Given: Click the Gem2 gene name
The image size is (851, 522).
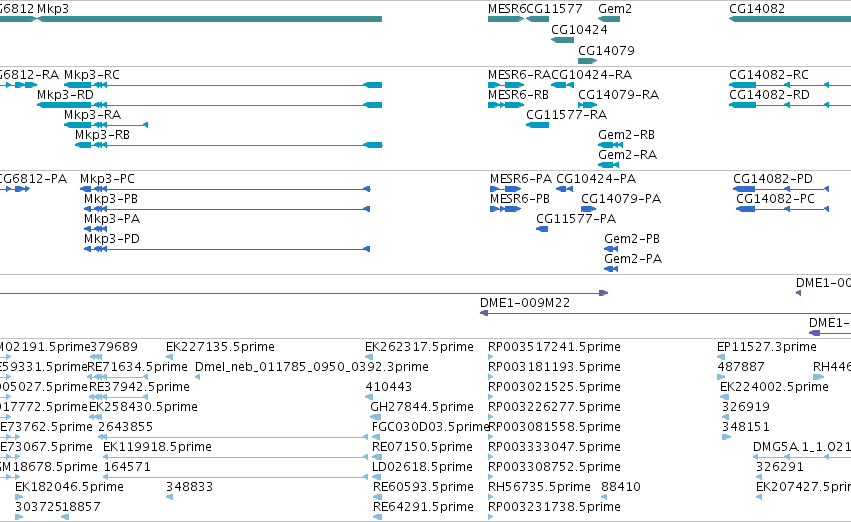Looking at the screenshot, I should [615, 9].
